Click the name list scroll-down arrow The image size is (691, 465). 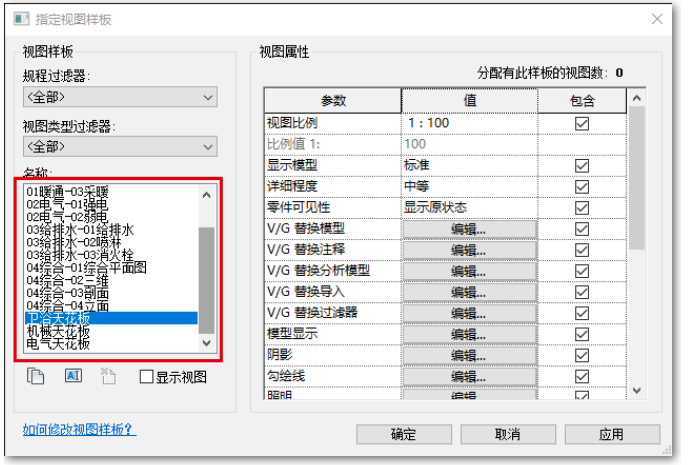coord(207,342)
